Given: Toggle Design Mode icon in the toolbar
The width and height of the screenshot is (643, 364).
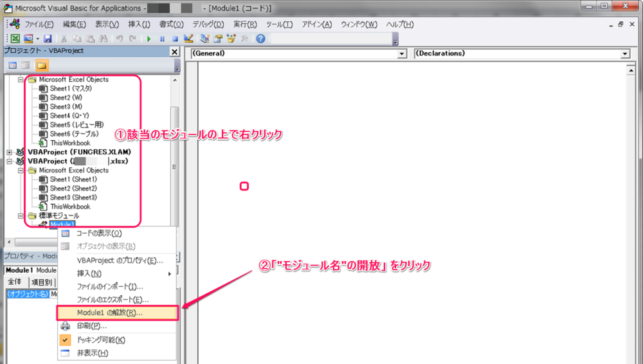Looking at the screenshot, I should click(x=188, y=39).
